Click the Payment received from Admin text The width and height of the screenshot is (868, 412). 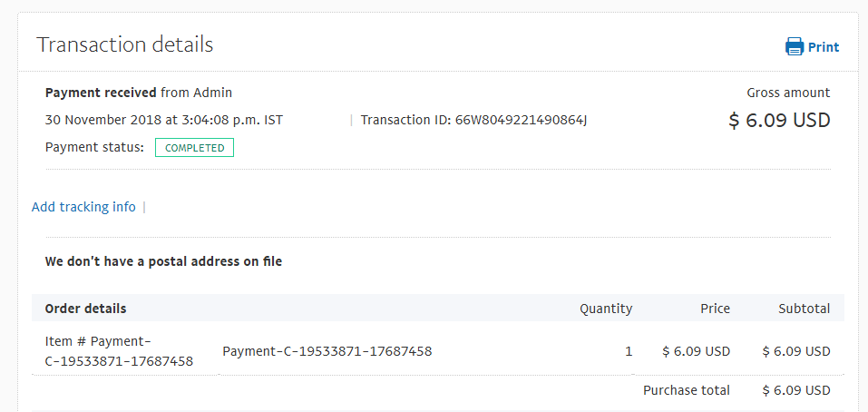pyautogui.click(x=139, y=93)
